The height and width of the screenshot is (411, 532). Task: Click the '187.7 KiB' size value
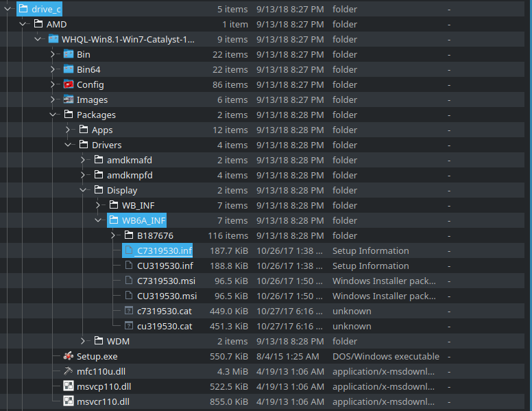point(229,250)
